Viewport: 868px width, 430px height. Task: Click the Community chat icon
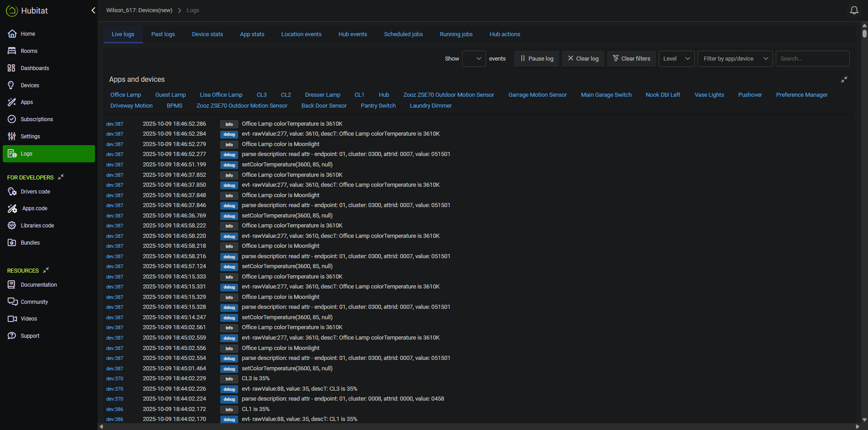(x=12, y=302)
